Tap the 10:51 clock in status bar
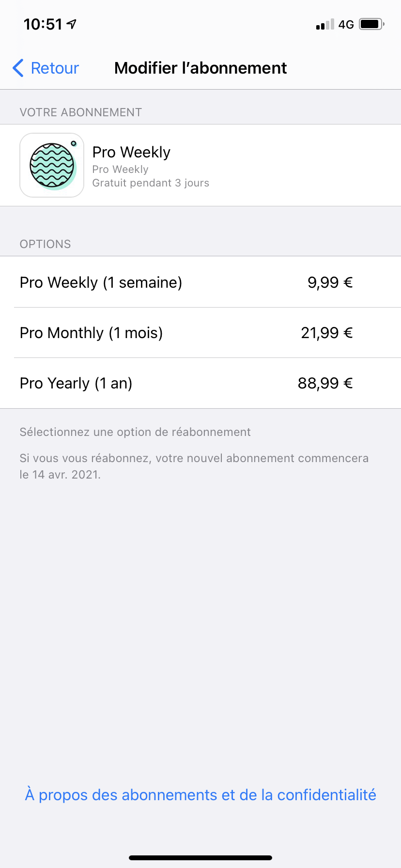Screen dimensions: 401x868 pos(43,24)
